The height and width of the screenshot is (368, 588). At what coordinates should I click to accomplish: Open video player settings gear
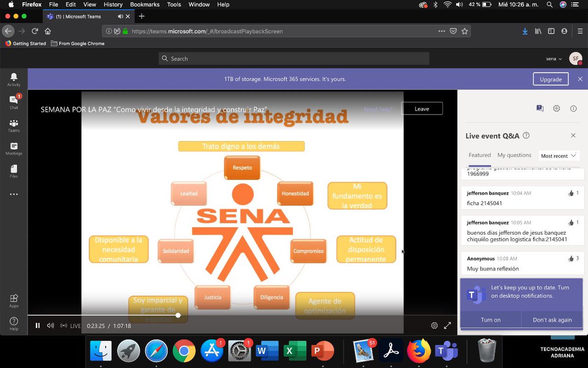click(434, 325)
